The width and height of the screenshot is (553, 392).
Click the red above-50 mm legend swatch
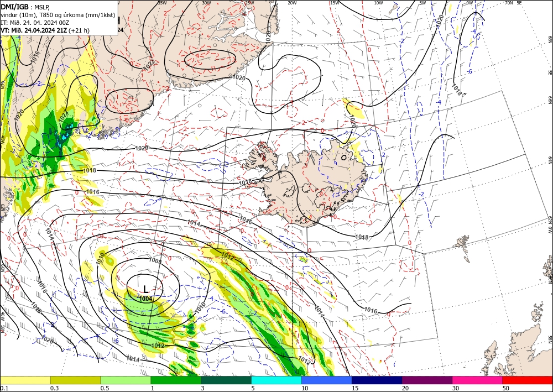(x=528, y=380)
